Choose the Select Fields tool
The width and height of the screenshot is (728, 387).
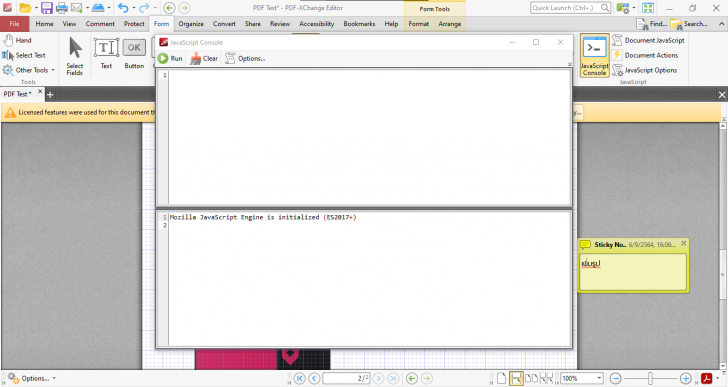(x=74, y=56)
